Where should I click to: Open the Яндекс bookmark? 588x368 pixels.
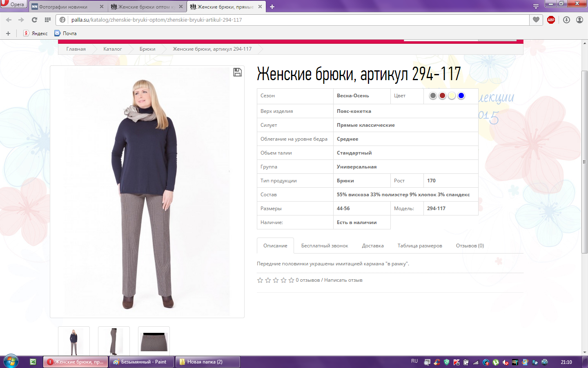pyautogui.click(x=36, y=34)
